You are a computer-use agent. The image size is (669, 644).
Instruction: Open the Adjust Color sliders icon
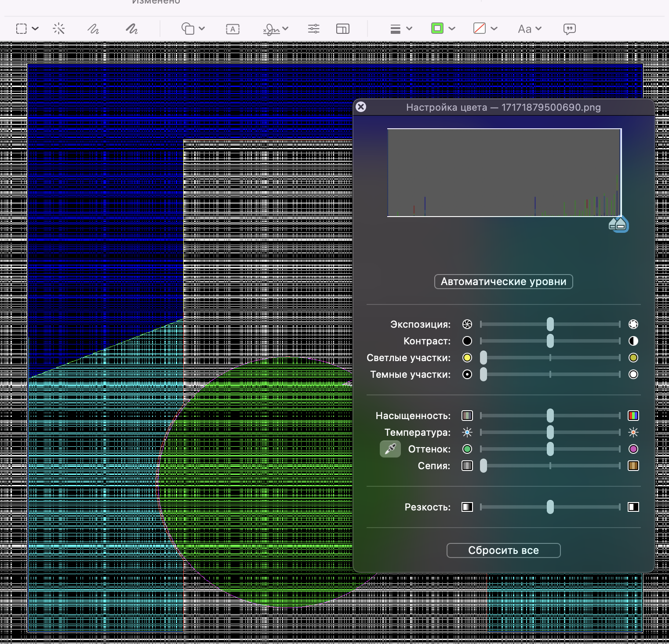(x=313, y=29)
